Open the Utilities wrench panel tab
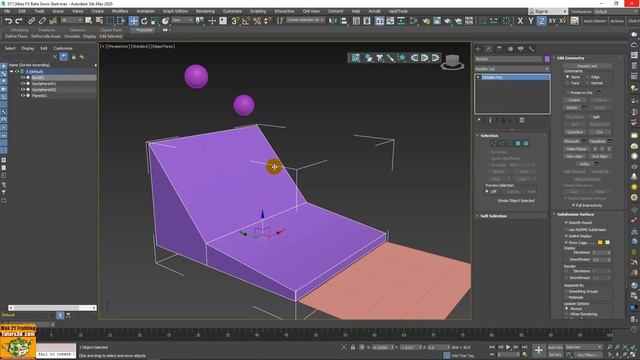 point(531,49)
